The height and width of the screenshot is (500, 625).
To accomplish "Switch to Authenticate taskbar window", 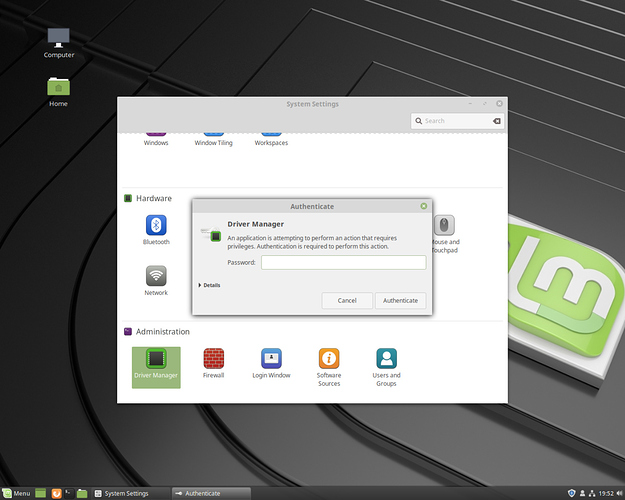I will click(211, 493).
